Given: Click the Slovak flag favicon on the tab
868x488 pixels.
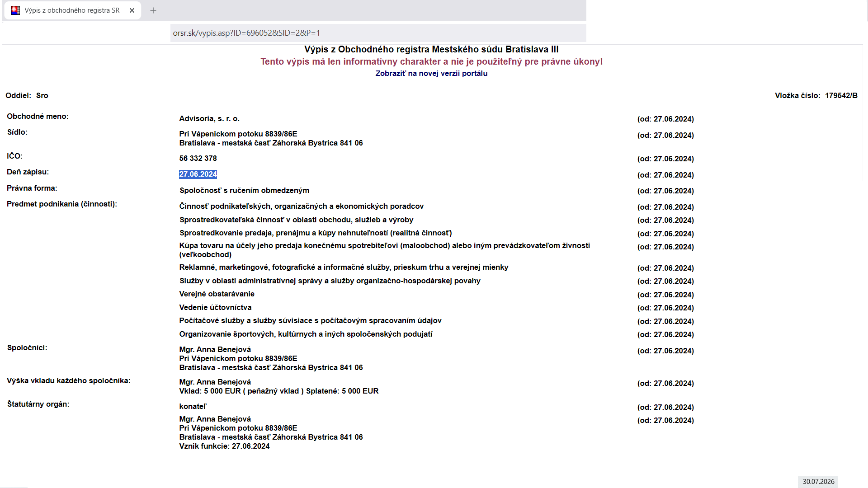Looking at the screenshot, I should [x=15, y=10].
